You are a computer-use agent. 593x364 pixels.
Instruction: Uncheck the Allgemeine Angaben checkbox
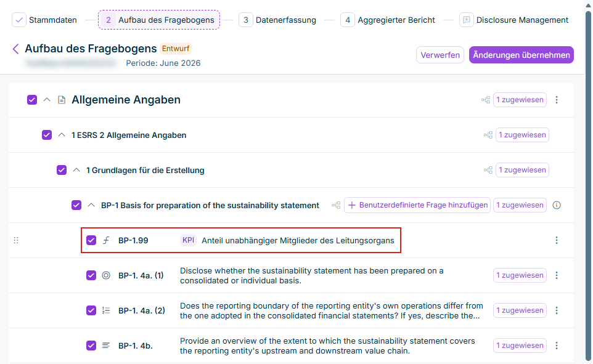click(x=32, y=100)
